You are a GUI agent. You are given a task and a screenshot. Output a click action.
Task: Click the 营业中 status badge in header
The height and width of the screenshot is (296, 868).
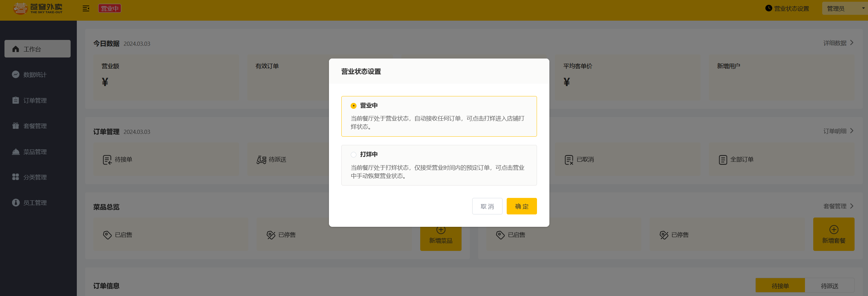click(x=110, y=9)
